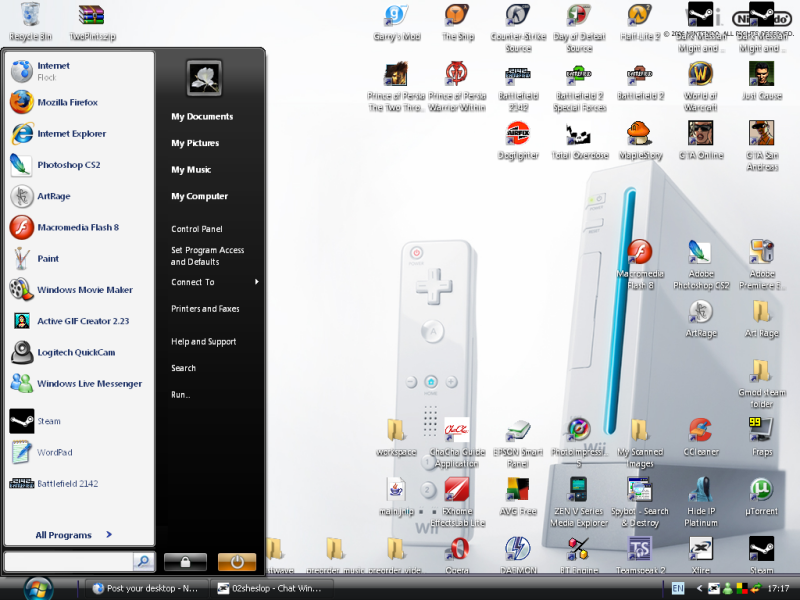Launch Fraps desktop icon
The image size is (800, 600).
(762, 437)
